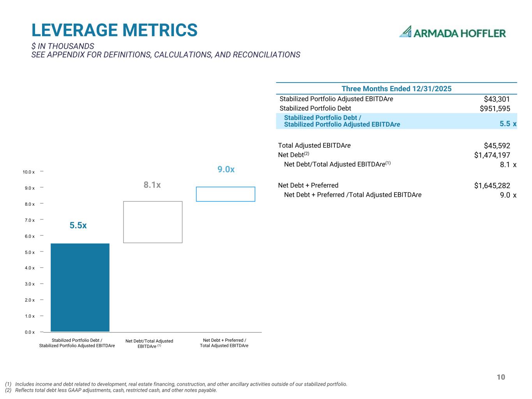Select the gray outlined 8.1x bar

coord(153,222)
